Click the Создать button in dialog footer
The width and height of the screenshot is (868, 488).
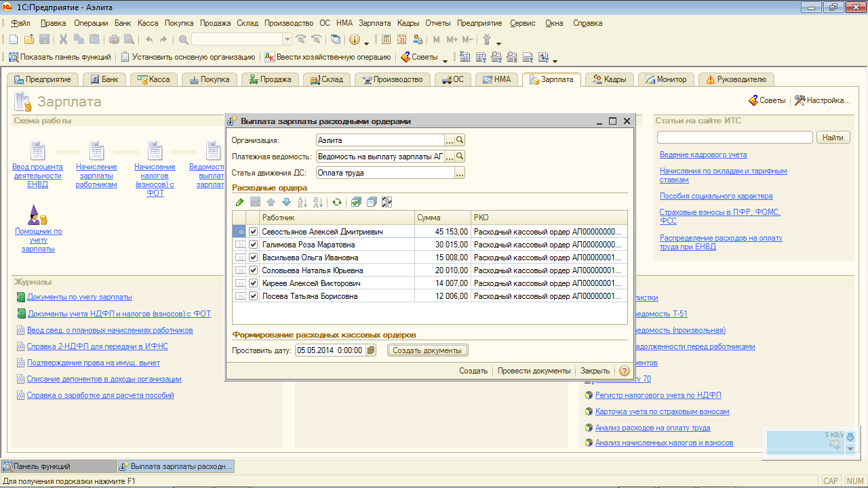(473, 371)
